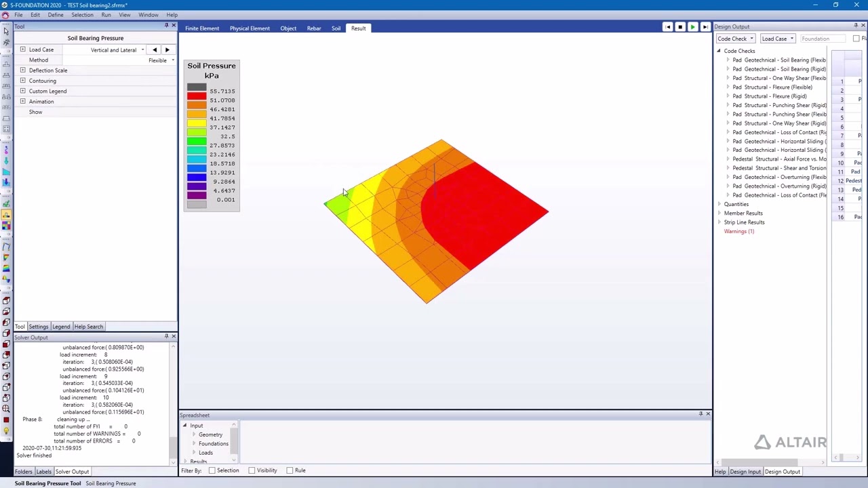868x488 pixels.
Task: Switch to the Folders tab
Action: [x=23, y=472]
